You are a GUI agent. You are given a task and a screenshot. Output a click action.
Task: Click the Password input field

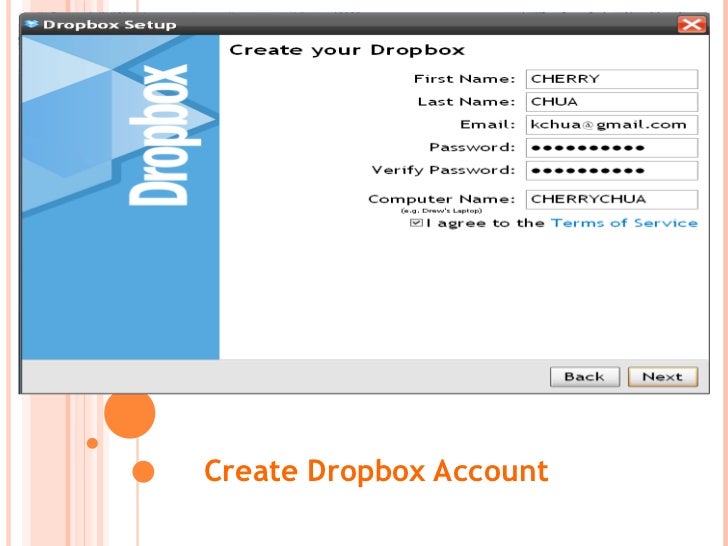tap(611, 148)
